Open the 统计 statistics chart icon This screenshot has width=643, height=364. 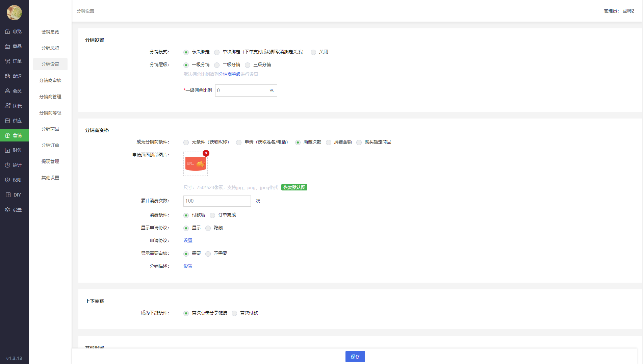[7, 165]
